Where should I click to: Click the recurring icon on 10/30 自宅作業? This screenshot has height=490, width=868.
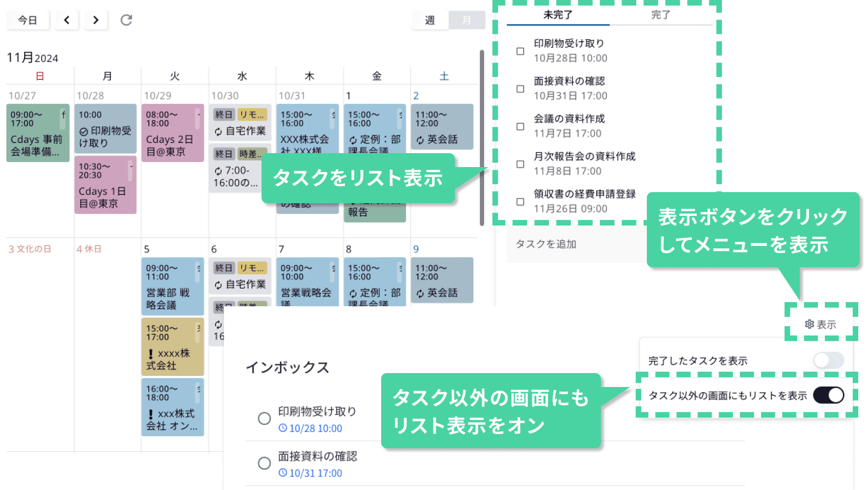218,132
